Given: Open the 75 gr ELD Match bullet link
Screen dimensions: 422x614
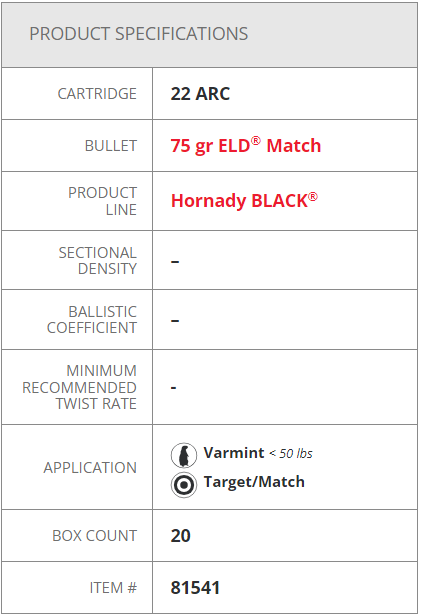Looking at the screenshot, I should pyautogui.click(x=246, y=146).
